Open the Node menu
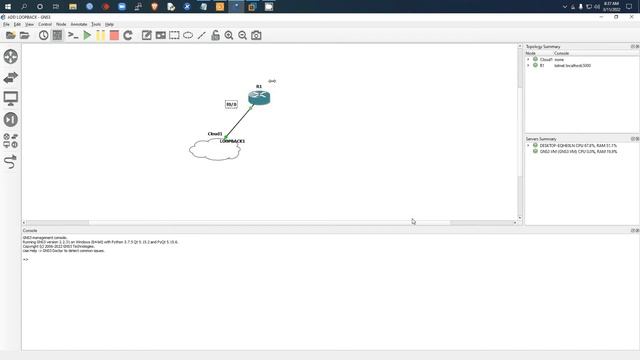 tap(61, 24)
